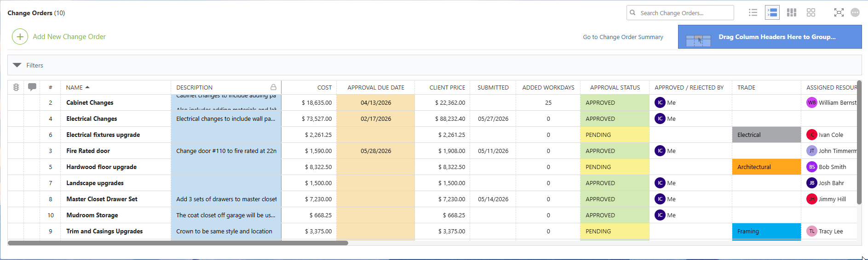Click PENDING status in Trim and Casings row
This screenshot has height=260, width=868.
click(615, 231)
